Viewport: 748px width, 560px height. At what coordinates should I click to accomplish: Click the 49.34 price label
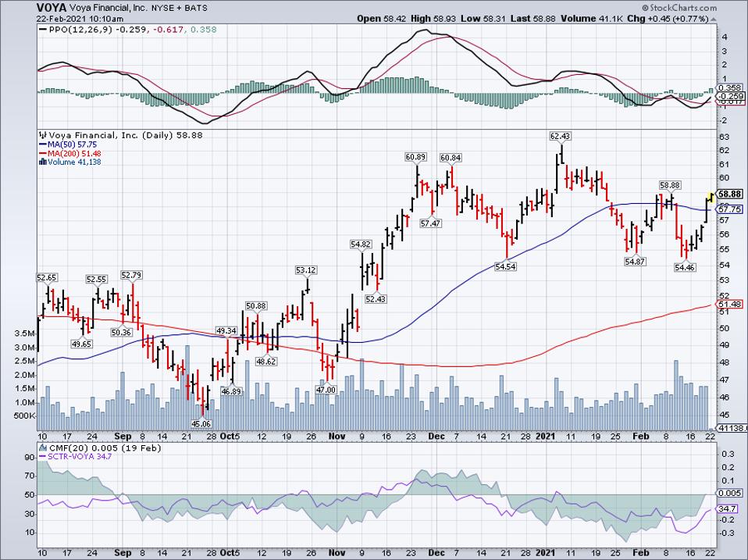click(226, 330)
